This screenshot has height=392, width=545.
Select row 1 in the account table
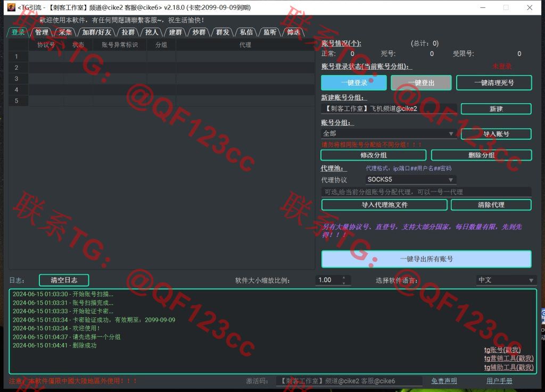162,56
